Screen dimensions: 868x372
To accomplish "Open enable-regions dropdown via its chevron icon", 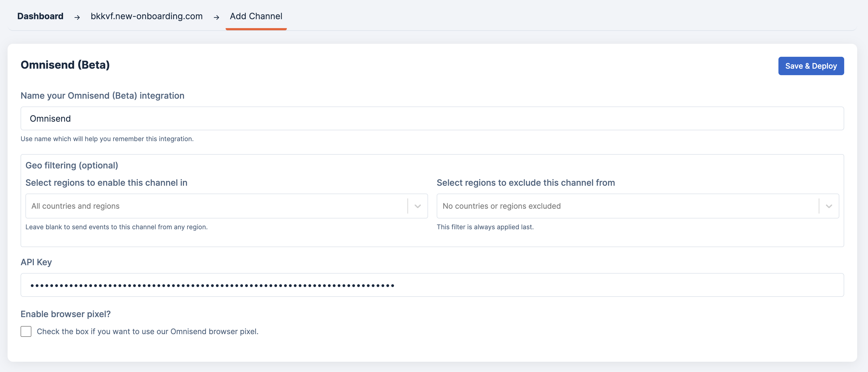I will coord(417,206).
